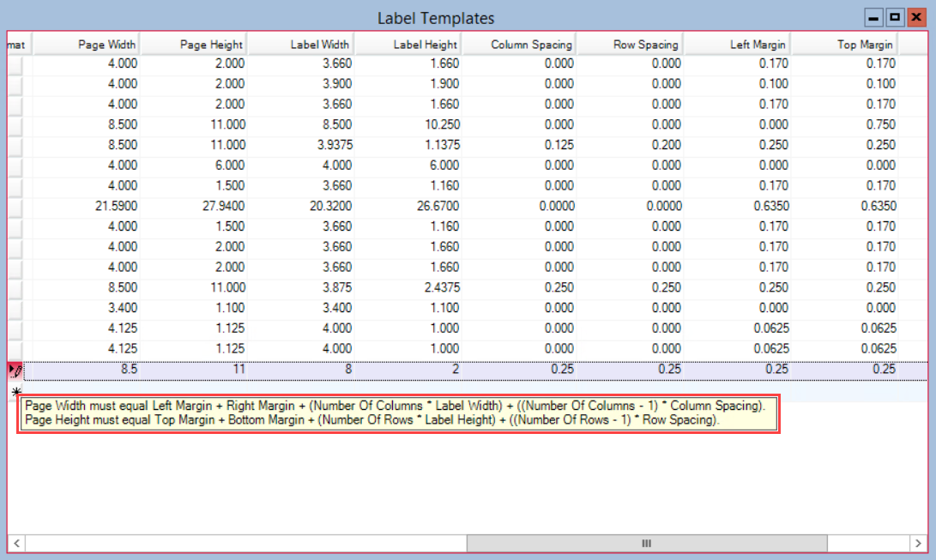Select the Column Spacing column header
Viewport: 936px width, 560px height.
(x=519, y=44)
